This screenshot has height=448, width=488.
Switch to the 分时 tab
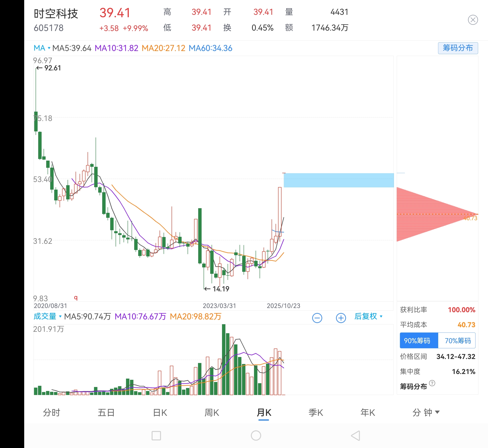[51, 412]
